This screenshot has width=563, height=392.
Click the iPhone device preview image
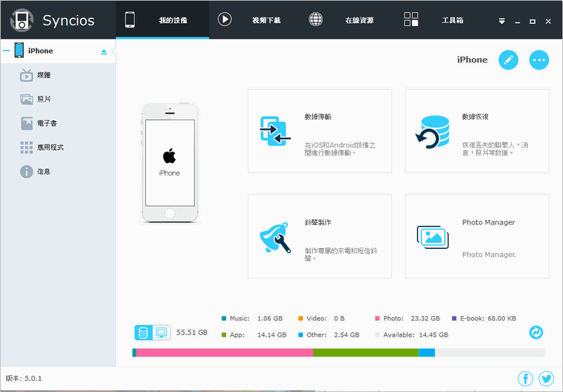point(170,163)
